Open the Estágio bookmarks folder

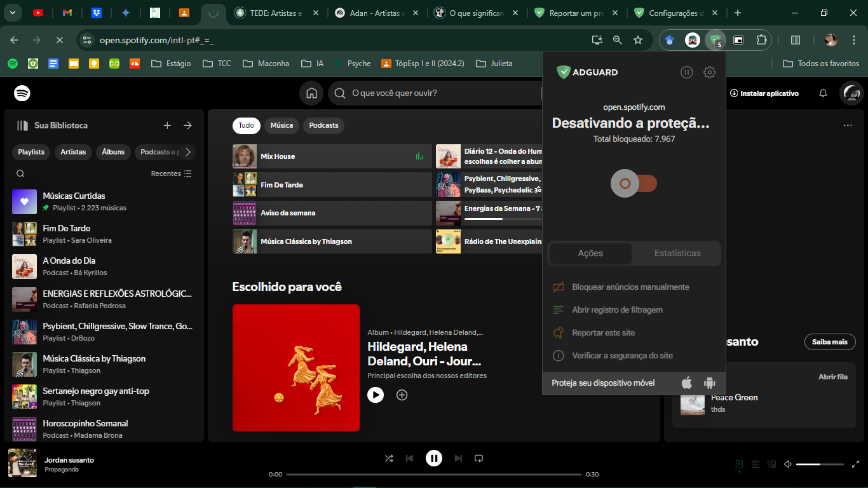point(171,64)
